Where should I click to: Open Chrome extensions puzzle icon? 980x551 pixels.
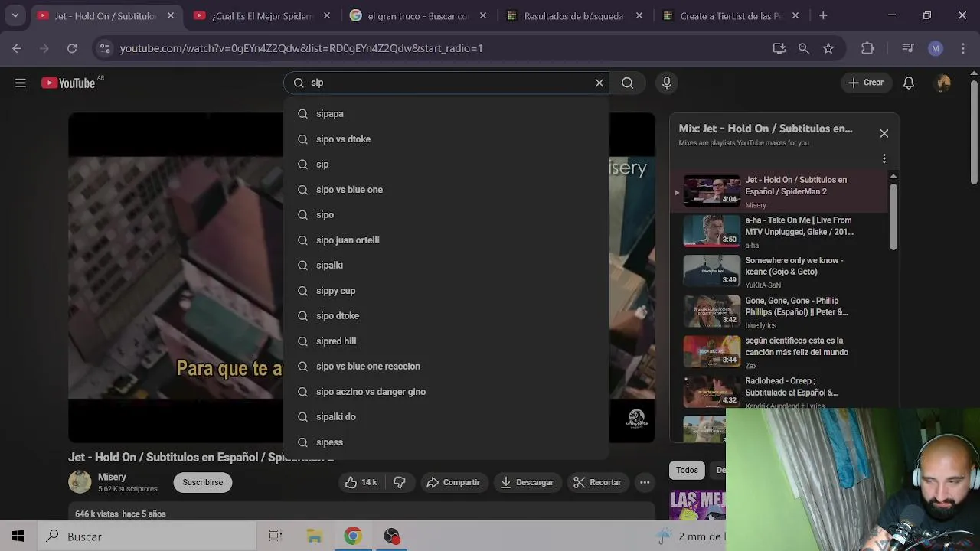coord(867,48)
